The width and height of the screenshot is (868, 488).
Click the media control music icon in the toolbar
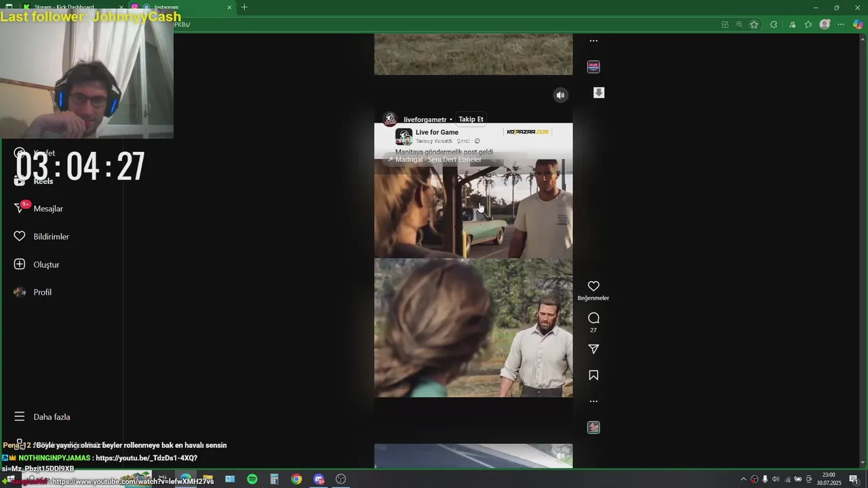point(792,24)
